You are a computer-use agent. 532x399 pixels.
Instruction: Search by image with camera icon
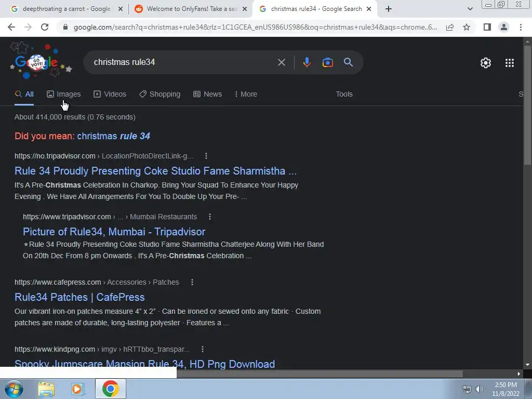[x=327, y=62]
